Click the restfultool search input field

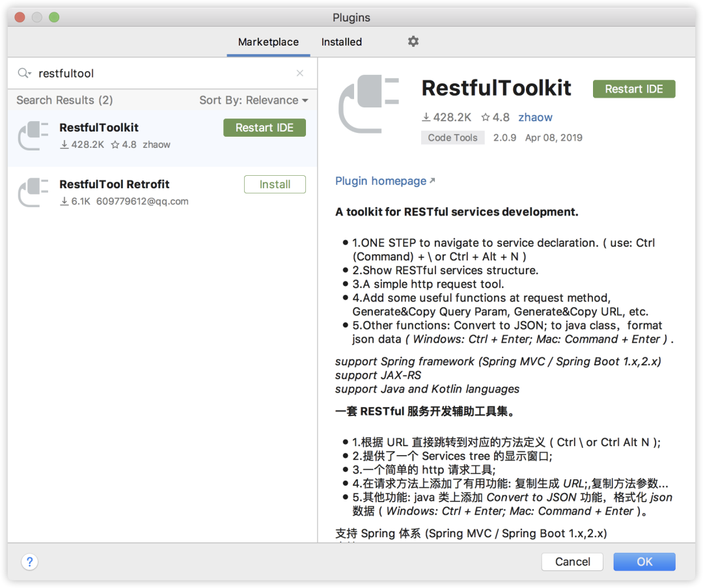coord(163,74)
